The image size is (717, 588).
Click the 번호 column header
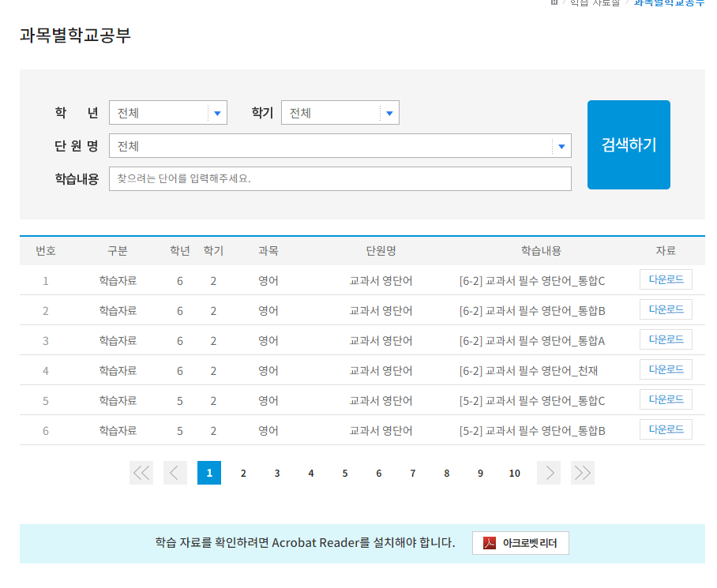tap(46, 250)
